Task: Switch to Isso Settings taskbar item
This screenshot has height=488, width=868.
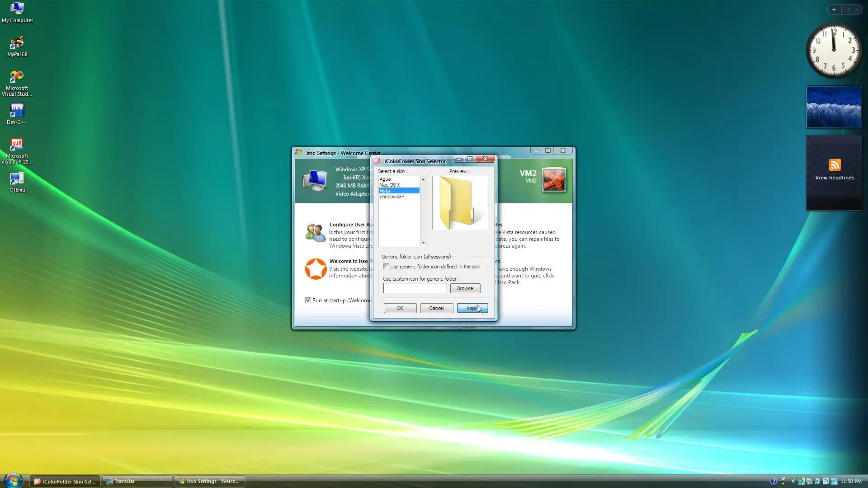Action: coord(210,481)
